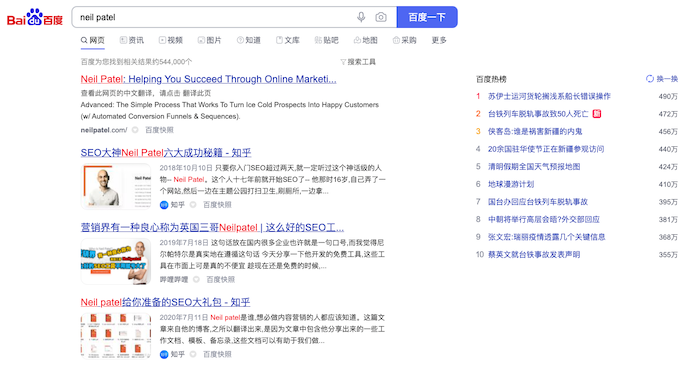700x365 pixels.
Task: Click thumbnail of SEO大神 result
Action: coord(116,186)
